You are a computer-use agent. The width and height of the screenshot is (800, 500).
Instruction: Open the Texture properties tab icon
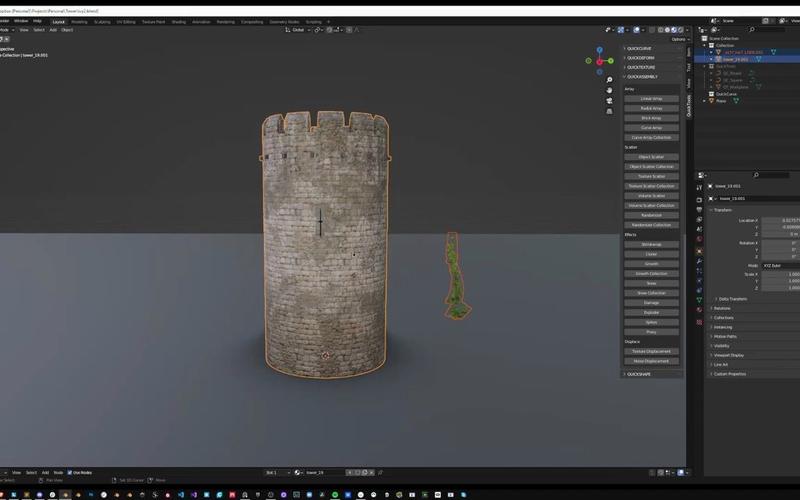(x=699, y=322)
